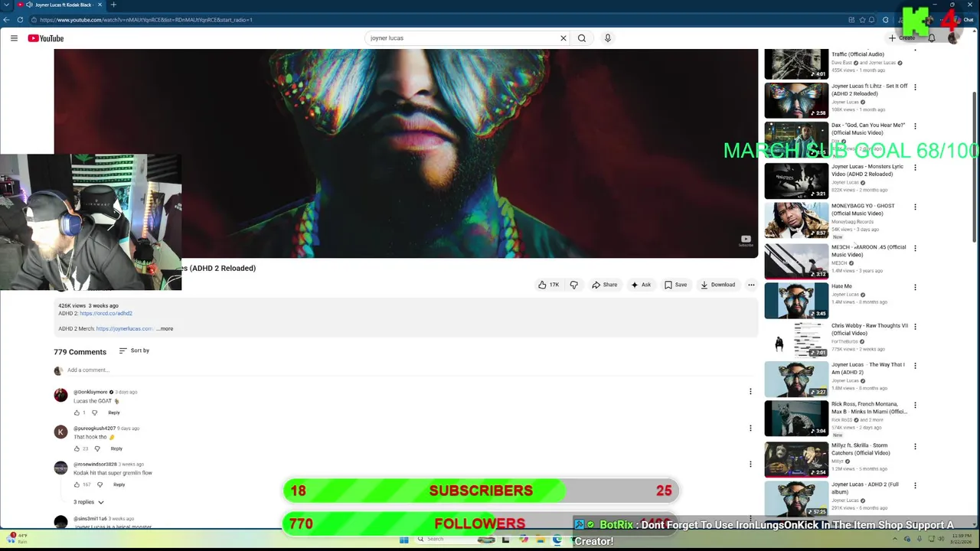Click the '779 Comments' heading
This screenshot has width=980, height=551.
80,352
